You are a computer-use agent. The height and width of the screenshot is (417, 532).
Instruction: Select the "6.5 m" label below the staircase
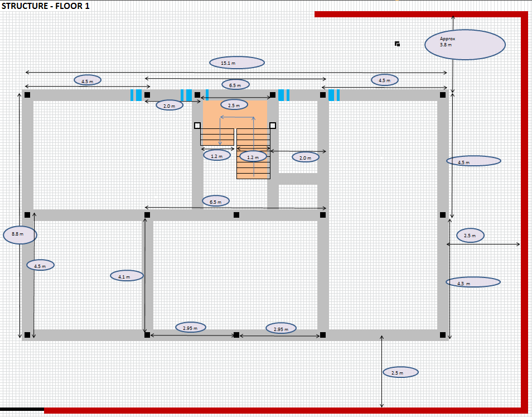[x=216, y=201]
